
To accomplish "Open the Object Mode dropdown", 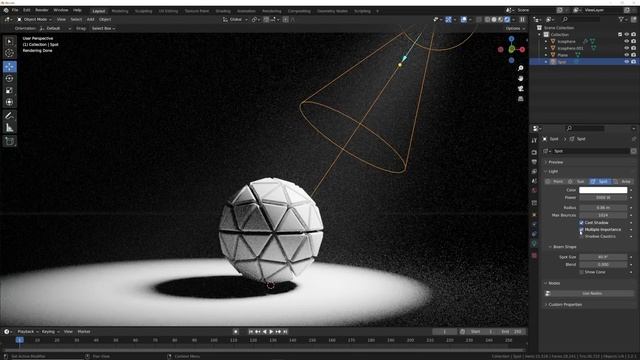I will (x=34, y=19).
